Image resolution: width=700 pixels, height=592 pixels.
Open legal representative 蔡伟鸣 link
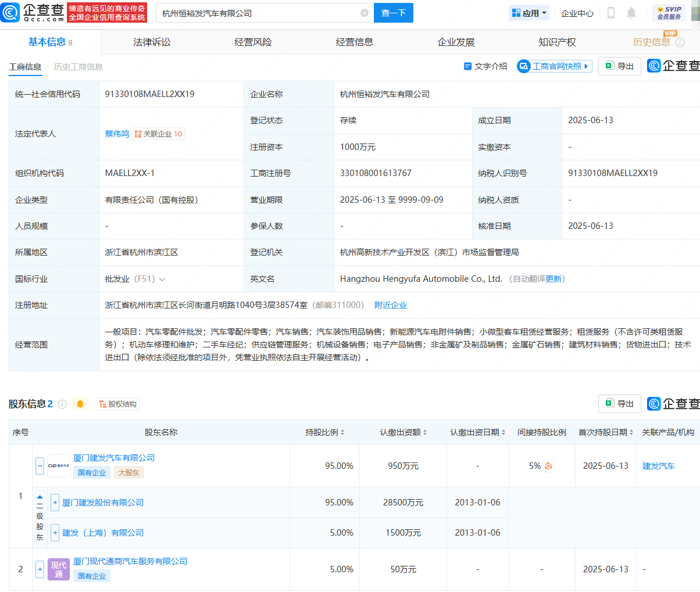coord(117,134)
